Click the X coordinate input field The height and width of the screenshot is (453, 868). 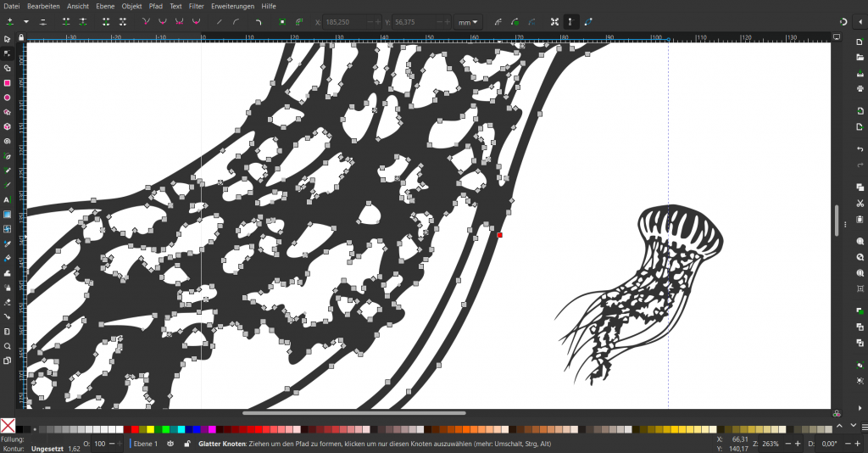[343, 21]
